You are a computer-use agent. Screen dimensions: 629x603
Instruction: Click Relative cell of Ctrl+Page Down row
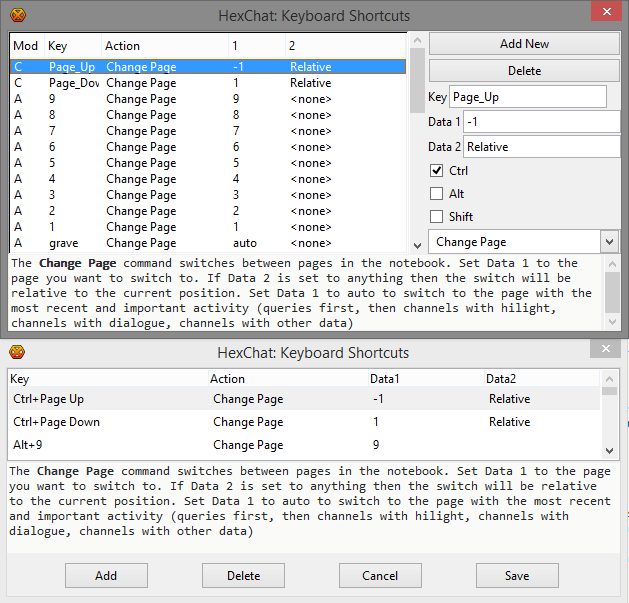tap(509, 422)
